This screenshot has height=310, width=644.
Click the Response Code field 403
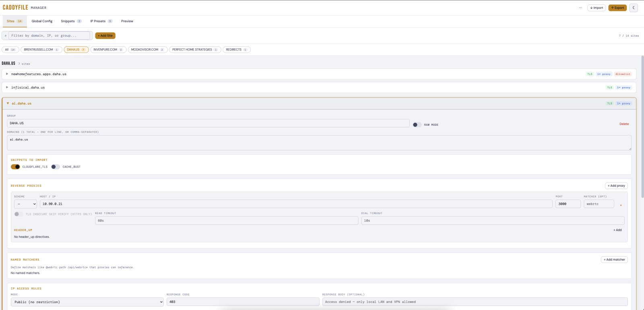(243, 302)
